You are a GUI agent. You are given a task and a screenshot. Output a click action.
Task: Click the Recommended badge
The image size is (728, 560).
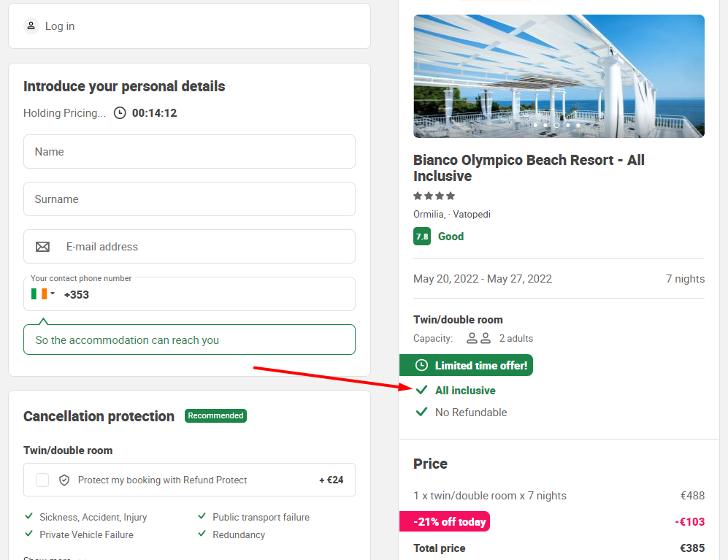pyautogui.click(x=215, y=415)
